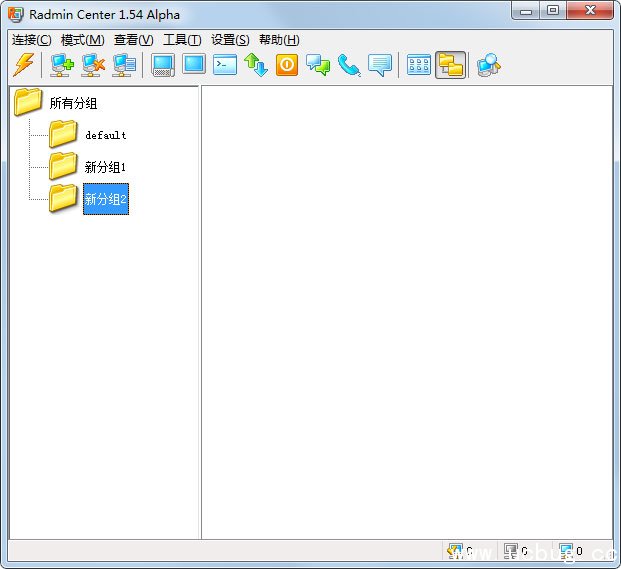Image resolution: width=621 pixels, height=569 pixels.
Task: Select the full control monitor icon
Action: (x=163, y=65)
